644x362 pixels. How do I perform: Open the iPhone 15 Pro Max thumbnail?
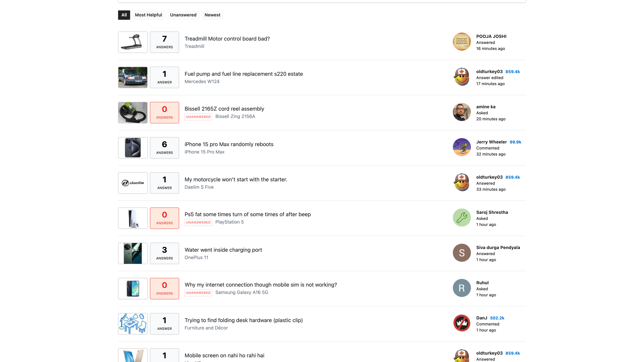tap(133, 148)
